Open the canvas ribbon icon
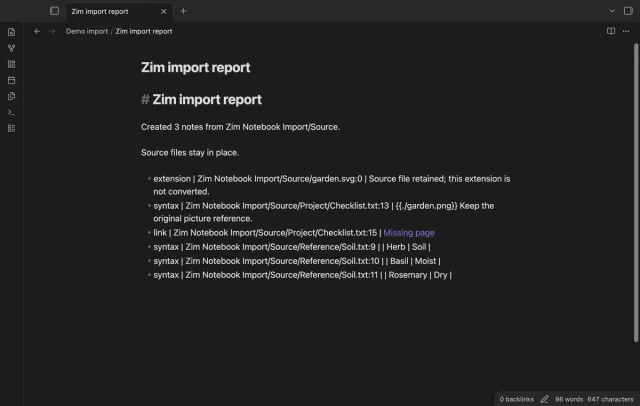640x406 pixels. click(x=11, y=64)
